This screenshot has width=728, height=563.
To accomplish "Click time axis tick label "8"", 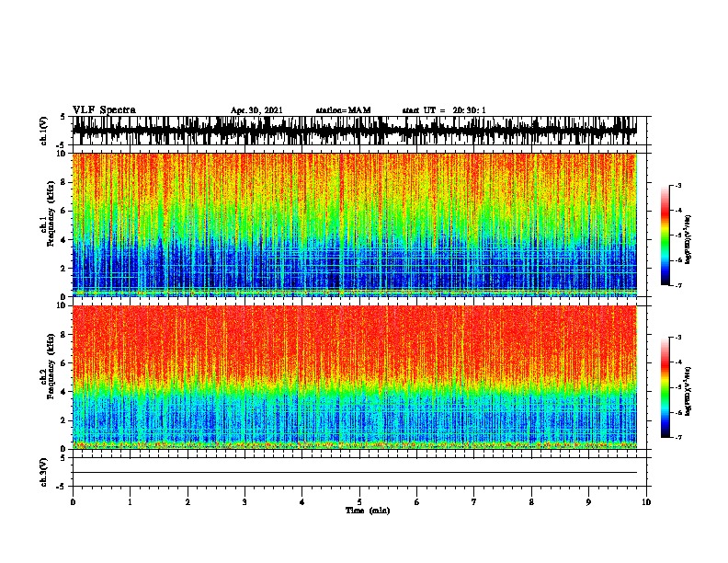I will click(531, 502).
